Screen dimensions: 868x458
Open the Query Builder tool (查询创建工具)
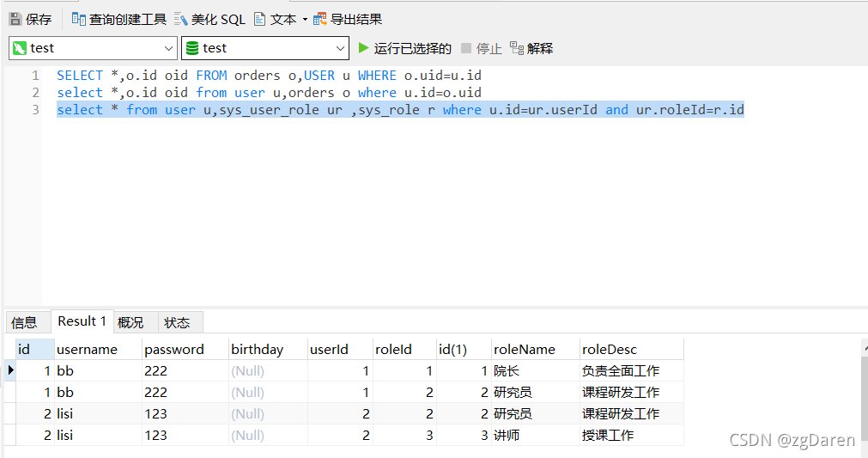pos(119,20)
